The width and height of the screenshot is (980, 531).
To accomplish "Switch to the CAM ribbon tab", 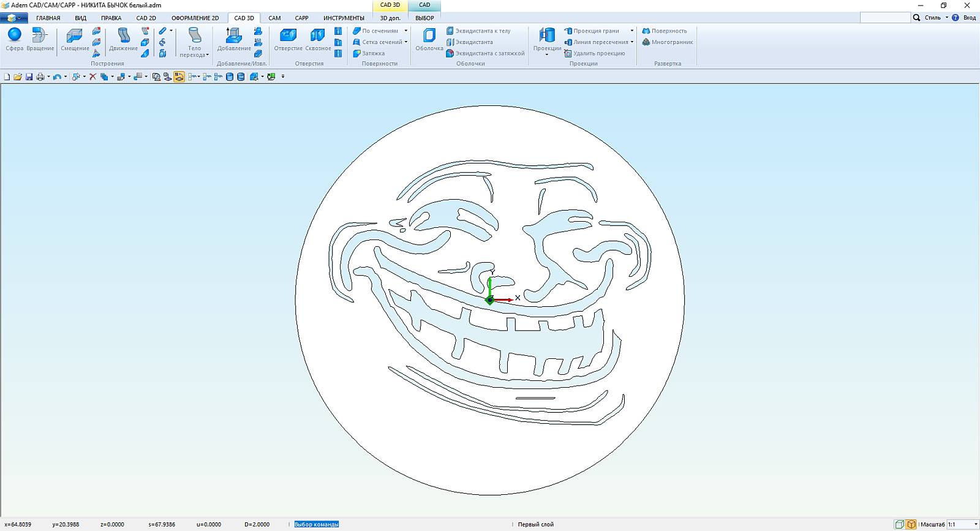I will [x=274, y=18].
